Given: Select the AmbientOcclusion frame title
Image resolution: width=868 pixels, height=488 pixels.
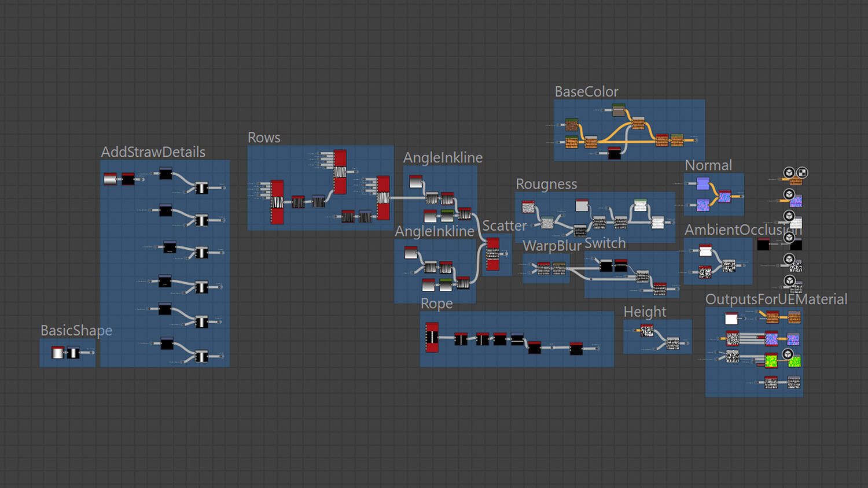Looking at the screenshot, I should [743, 230].
